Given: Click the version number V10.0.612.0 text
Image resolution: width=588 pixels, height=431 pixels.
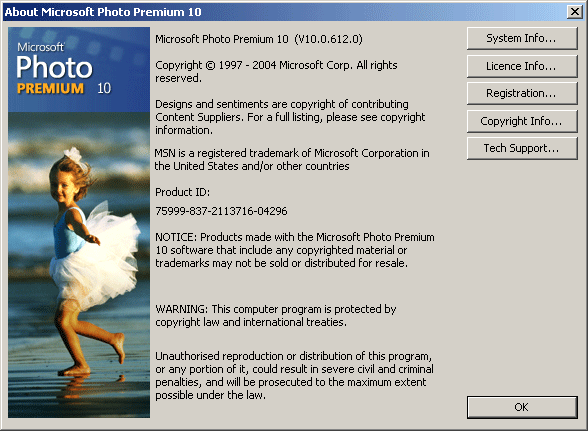Looking at the screenshot, I should (328, 39).
